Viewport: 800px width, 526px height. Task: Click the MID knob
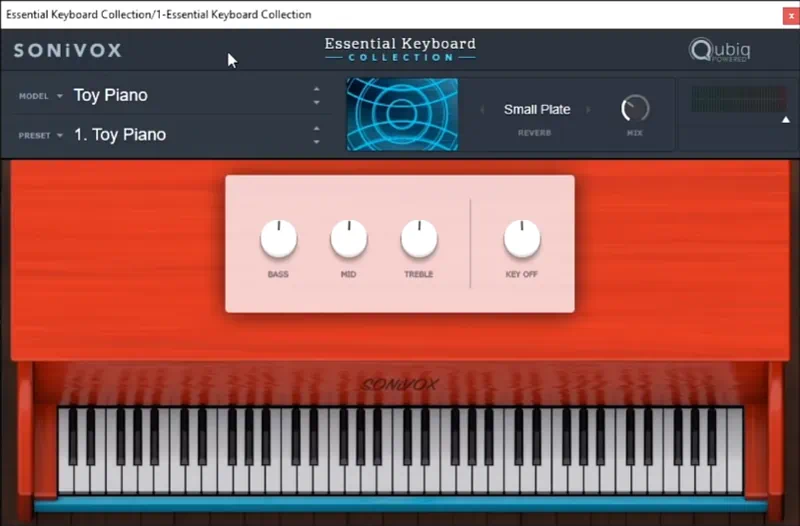pyautogui.click(x=348, y=239)
